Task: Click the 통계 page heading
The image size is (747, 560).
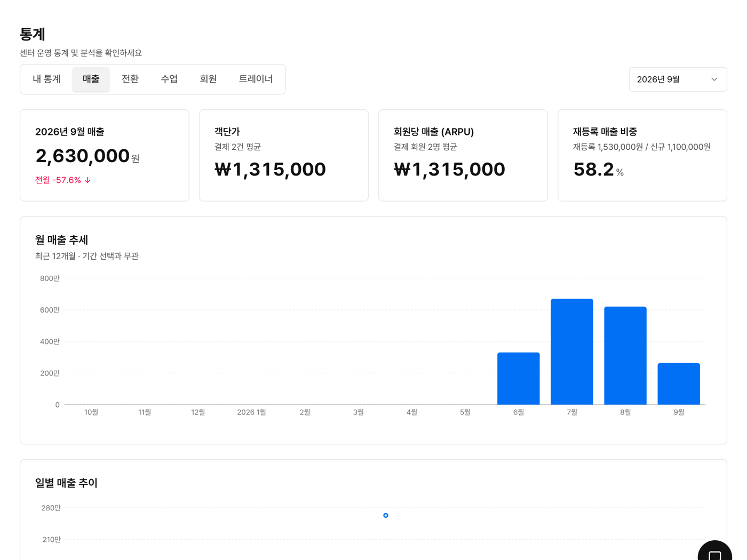Action: (33, 34)
